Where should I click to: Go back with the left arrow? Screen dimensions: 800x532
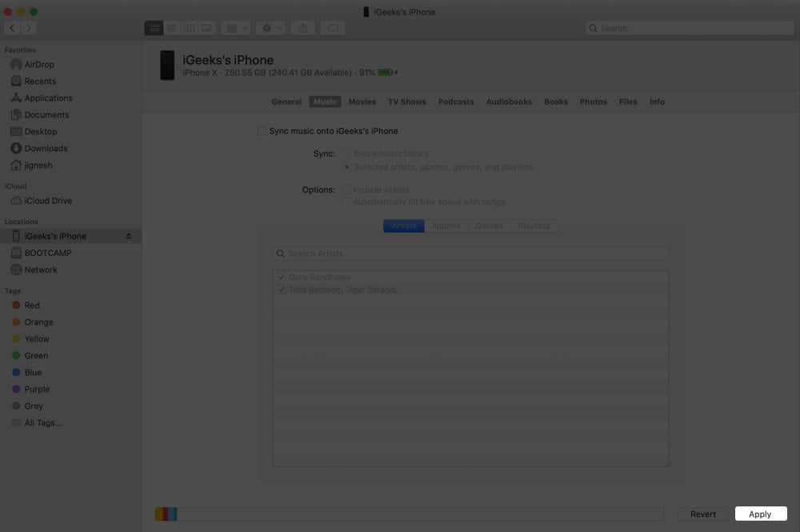[12, 28]
